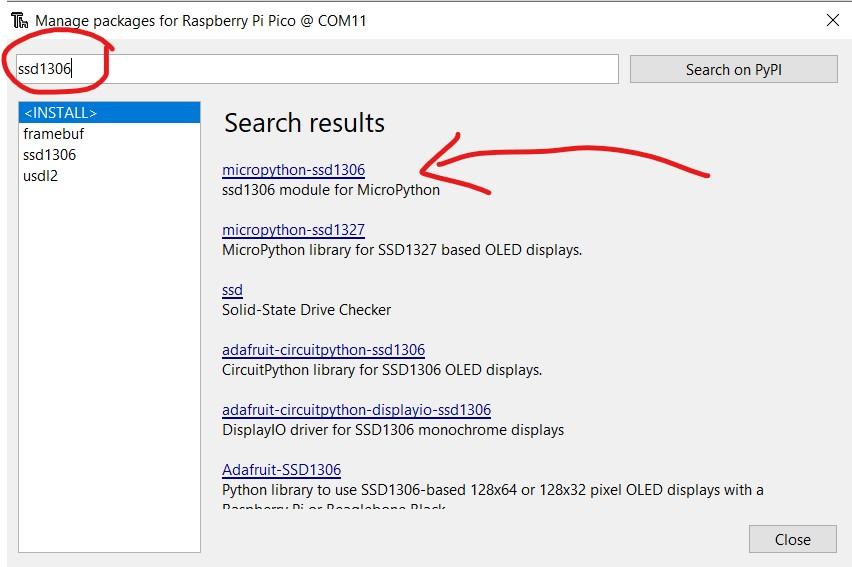Close the Manage packages dialog window

pyautogui.click(x=832, y=21)
